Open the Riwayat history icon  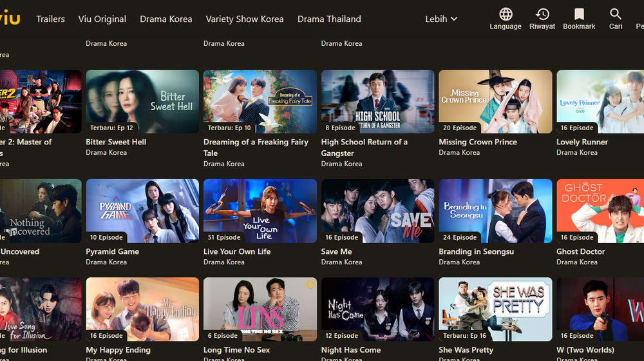542,14
